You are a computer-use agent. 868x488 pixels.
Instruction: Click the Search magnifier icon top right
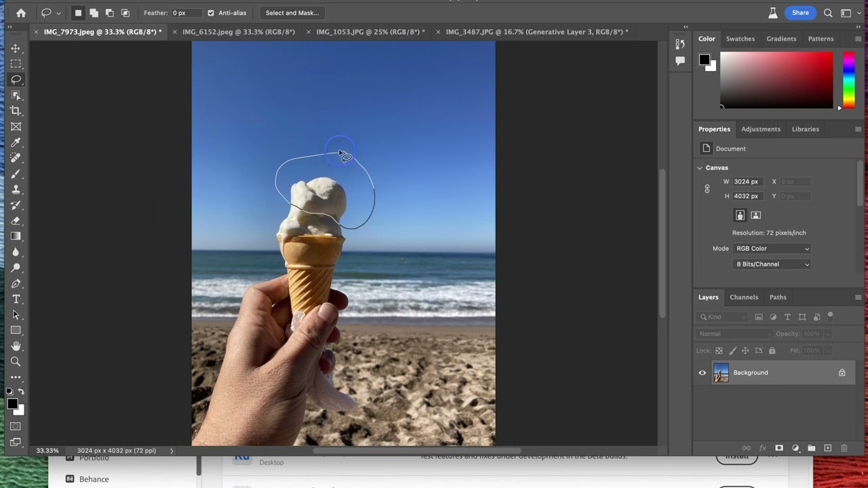point(828,13)
